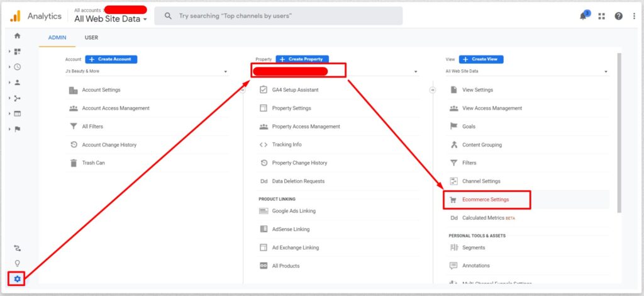Open the Google apps grid icon
The height and width of the screenshot is (296, 644).
602,16
